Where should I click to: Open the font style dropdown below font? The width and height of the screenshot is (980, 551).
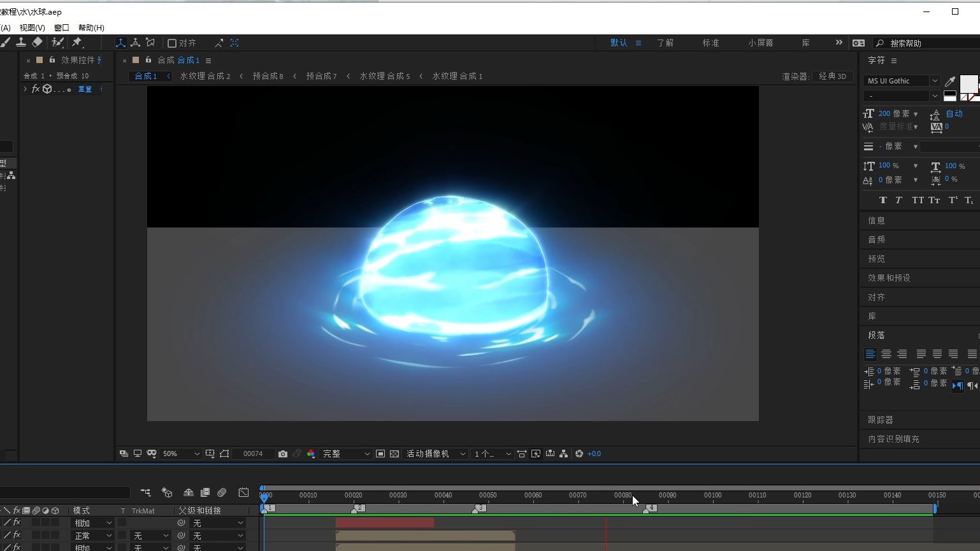pyautogui.click(x=902, y=96)
